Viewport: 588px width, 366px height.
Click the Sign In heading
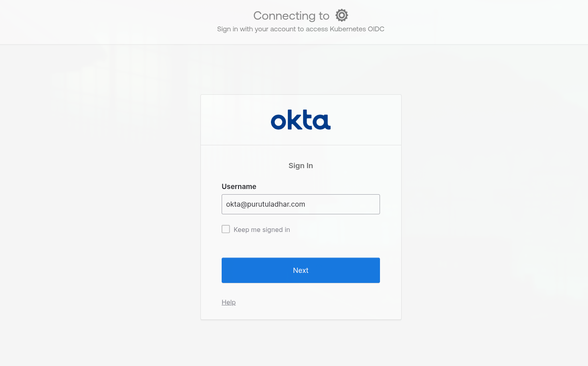coord(301,166)
